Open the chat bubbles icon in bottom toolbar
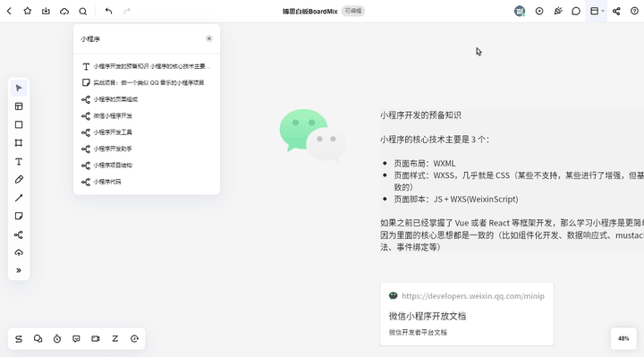The height and width of the screenshot is (357, 644). pyautogui.click(x=38, y=339)
